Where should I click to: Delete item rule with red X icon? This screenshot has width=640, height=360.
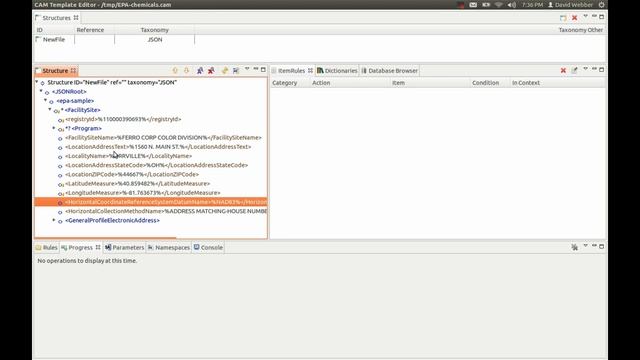[563, 70]
